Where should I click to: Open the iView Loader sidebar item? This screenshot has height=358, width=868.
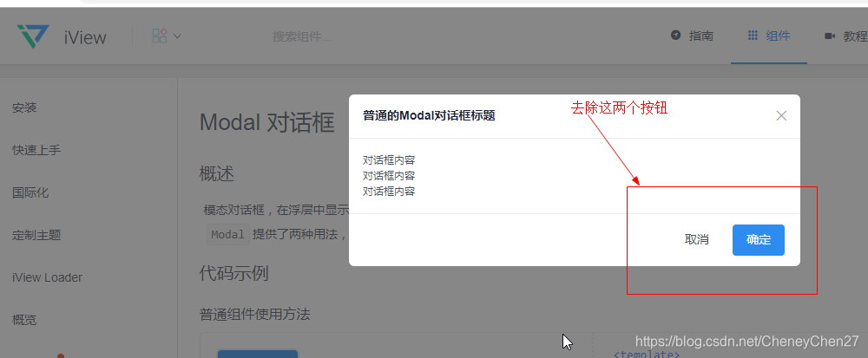click(x=47, y=277)
